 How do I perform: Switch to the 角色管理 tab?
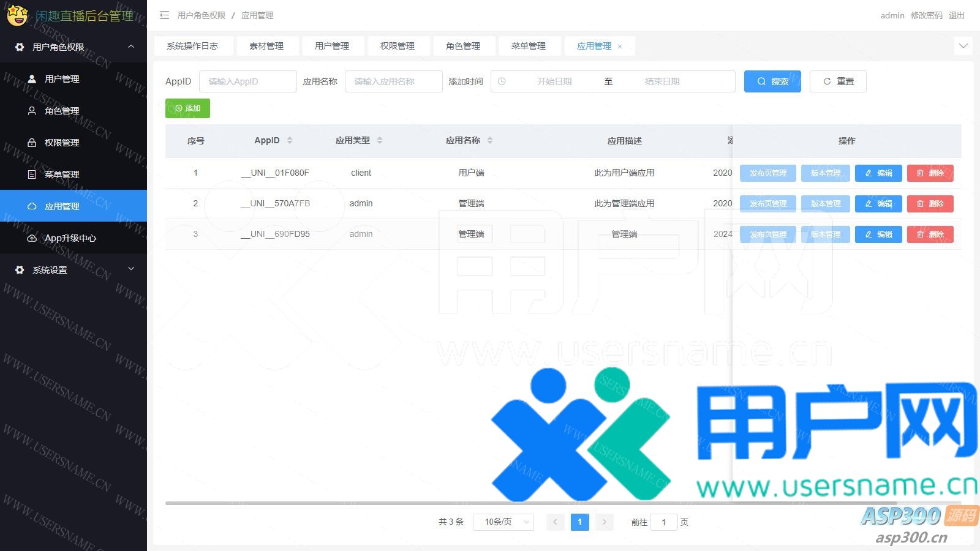[x=463, y=46]
